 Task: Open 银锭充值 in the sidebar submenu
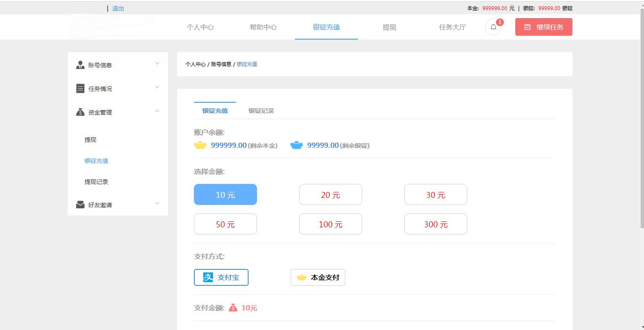[96, 161]
